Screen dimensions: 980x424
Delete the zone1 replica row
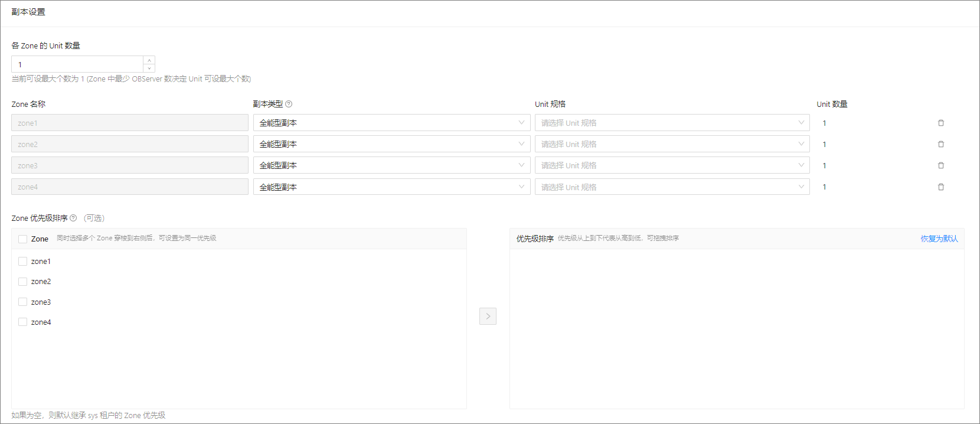pos(941,123)
